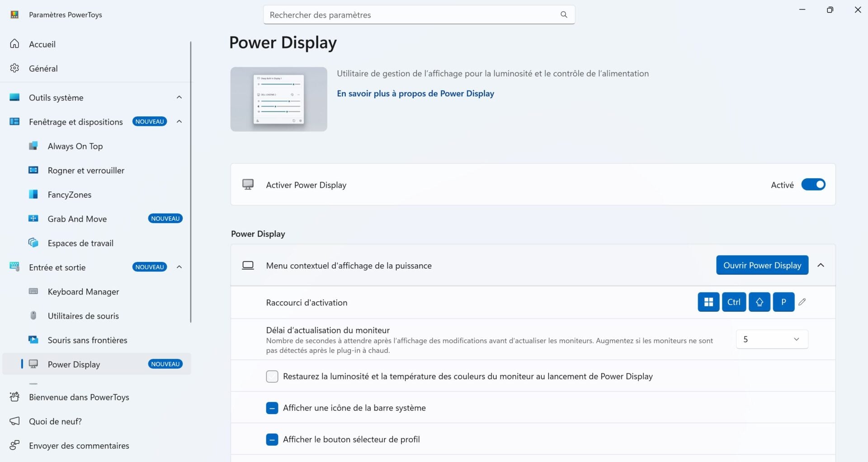Click the pencil icon to edit activation shortcut
868x462 pixels.
tap(802, 302)
